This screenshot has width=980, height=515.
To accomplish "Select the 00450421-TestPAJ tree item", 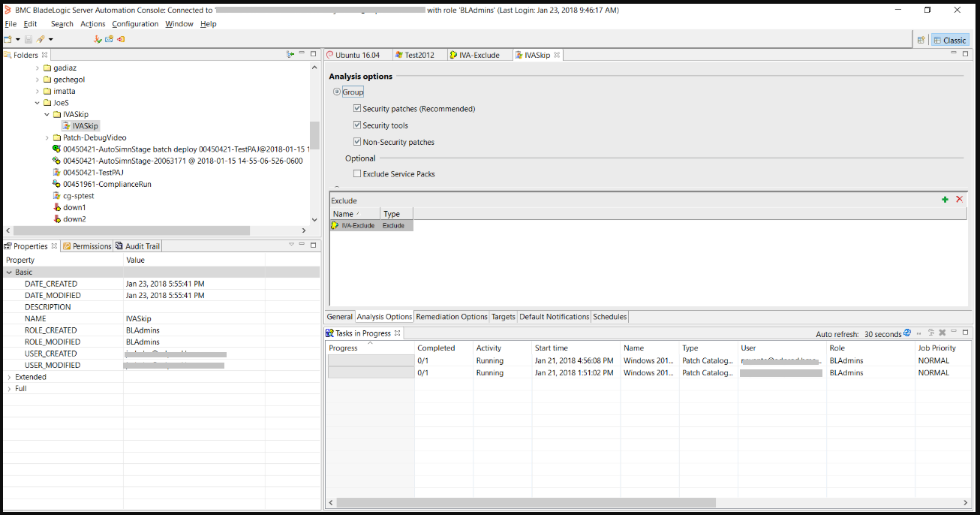I will click(x=93, y=173).
